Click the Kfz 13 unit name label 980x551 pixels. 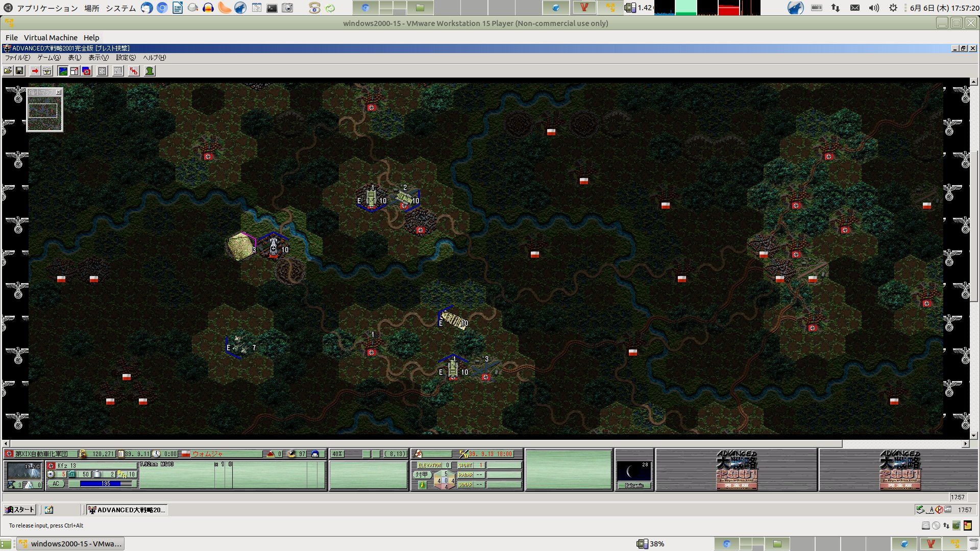click(x=67, y=465)
